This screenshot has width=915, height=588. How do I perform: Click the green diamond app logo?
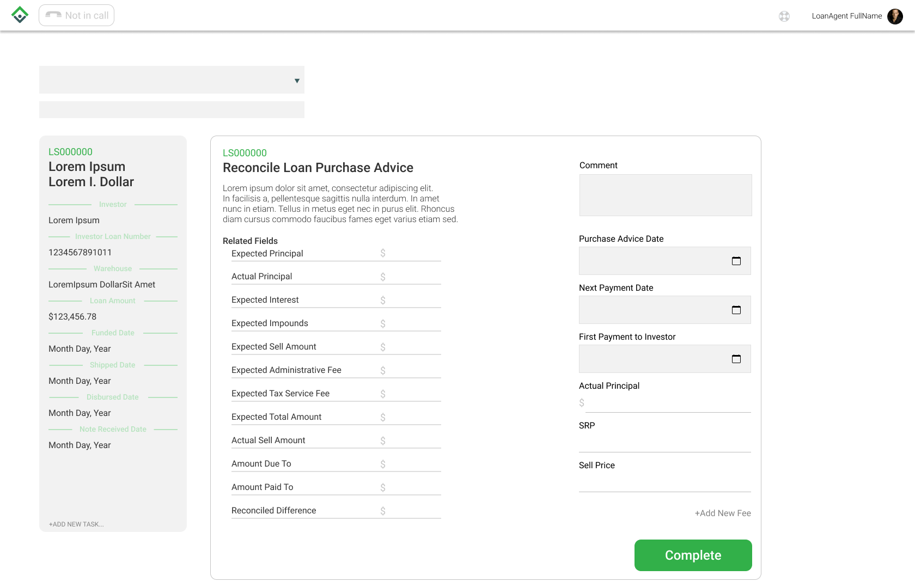tap(20, 15)
